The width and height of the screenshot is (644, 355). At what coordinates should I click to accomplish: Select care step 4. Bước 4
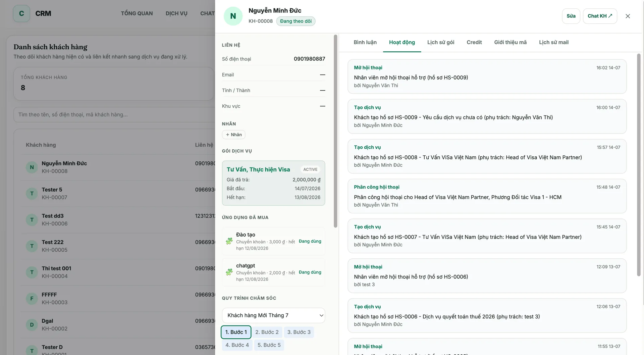click(237, 345)
